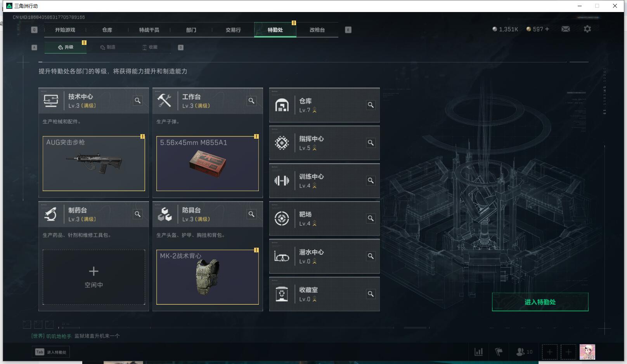The image size is (627, 364).
Task: Click the friends icon showing 10
Action: [x=524, y=352]
